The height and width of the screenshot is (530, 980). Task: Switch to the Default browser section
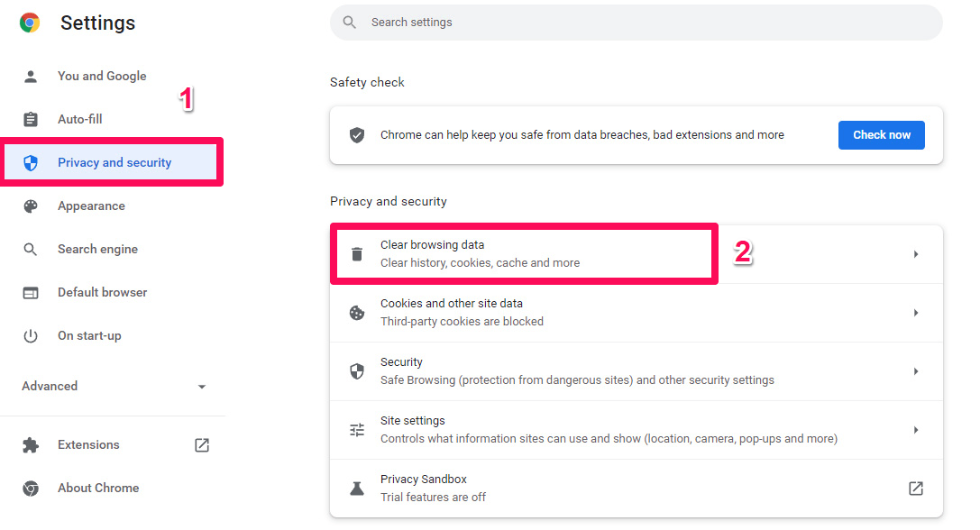[102, 292]
